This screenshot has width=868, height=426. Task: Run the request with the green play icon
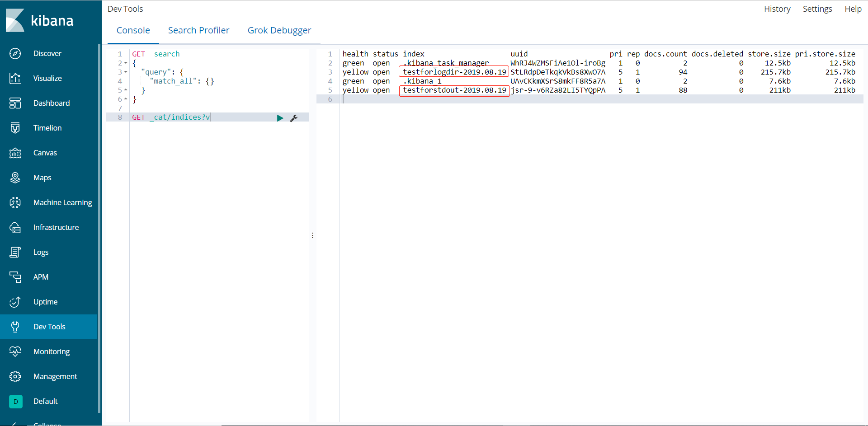click(280, 118)
